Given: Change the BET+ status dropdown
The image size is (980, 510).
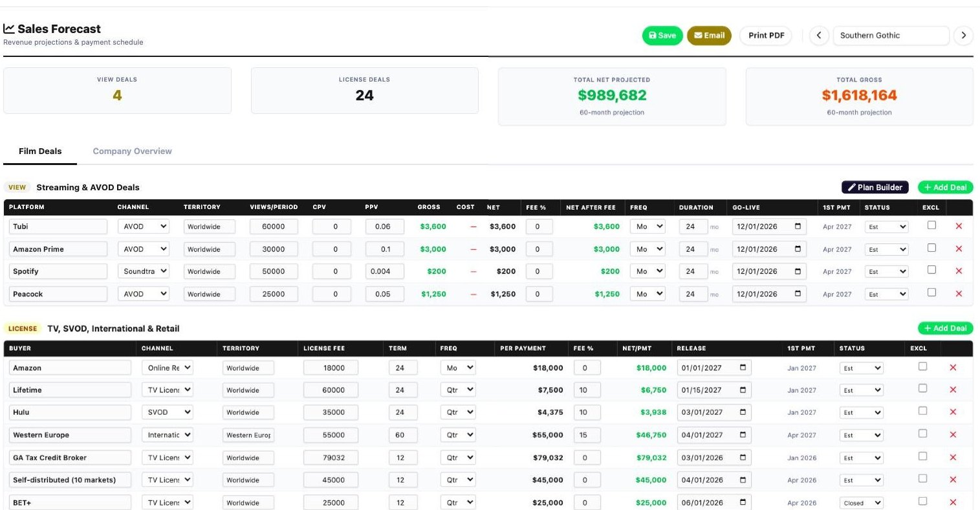Looking at the screenshot, I should point(861,503).
